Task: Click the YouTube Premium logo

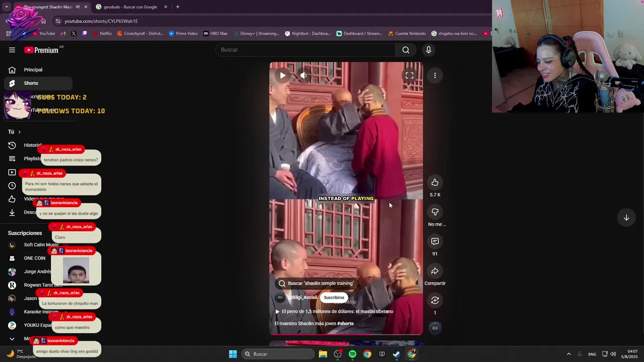Action: point(41,50)
